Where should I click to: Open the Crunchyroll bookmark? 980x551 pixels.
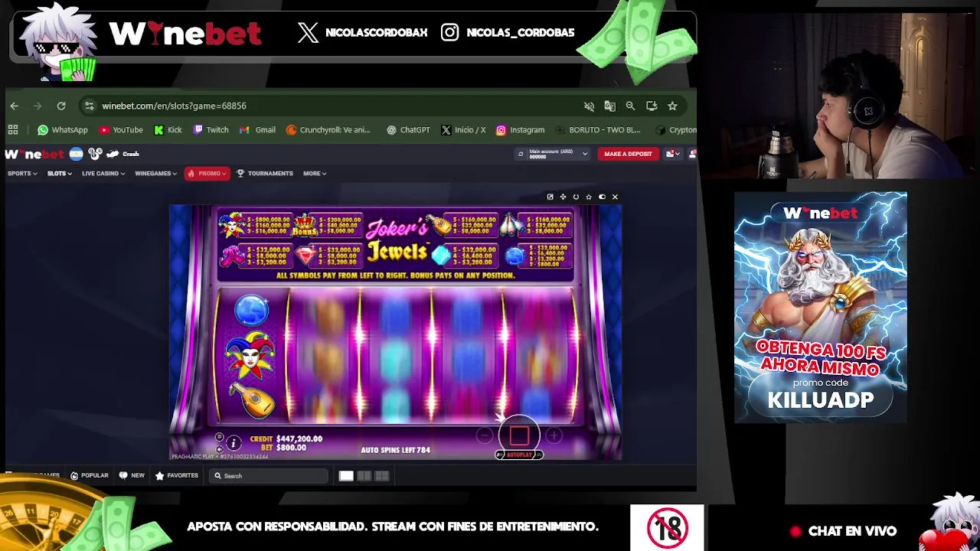tap(328, 130)
